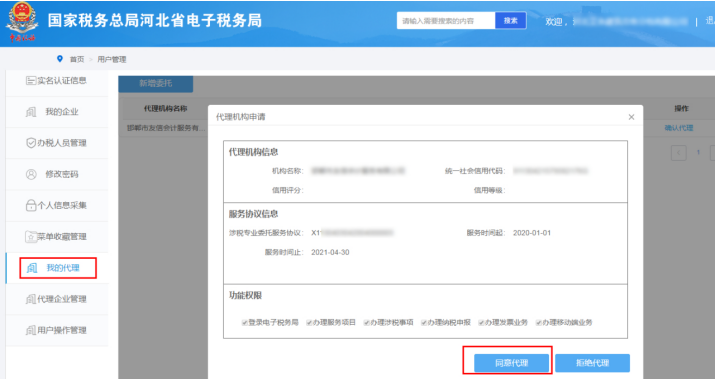716x380 pixels.
Task: Go to previous page arrow in pagination
Action: pyautogui.click(x=679, y=153)
